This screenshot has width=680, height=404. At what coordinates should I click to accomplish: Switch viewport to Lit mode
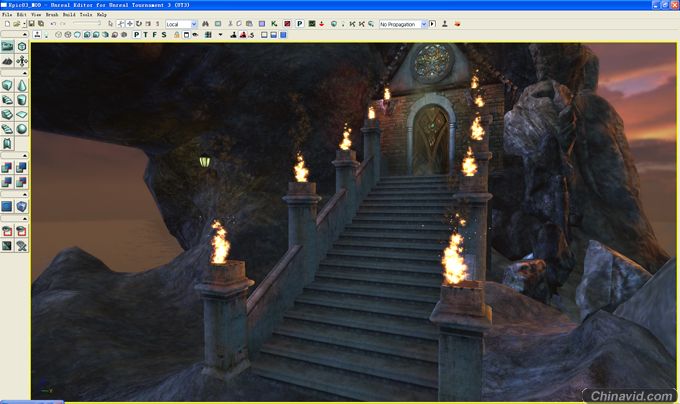(x=87, y=35)
